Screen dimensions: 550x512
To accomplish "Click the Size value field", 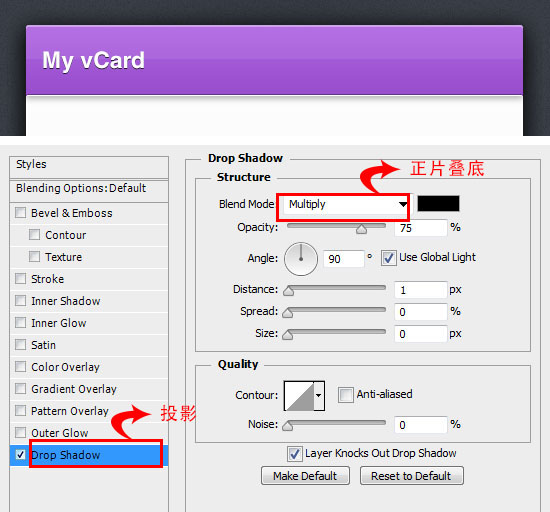I will [421, 334].
